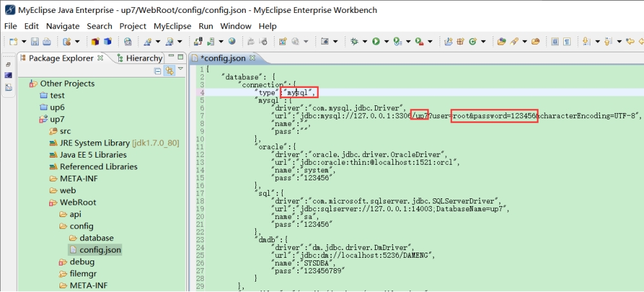Click the green refresh circle new icon
644x292 pixels.
(472, 41)
